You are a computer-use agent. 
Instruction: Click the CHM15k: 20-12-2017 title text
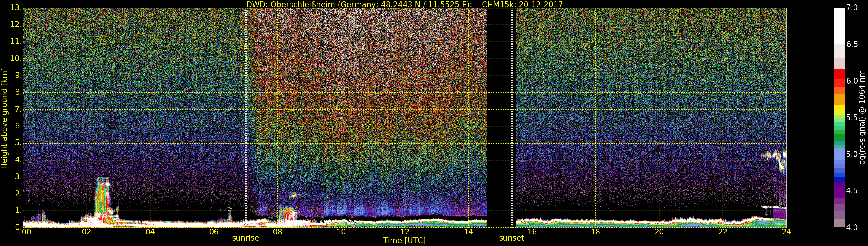pos(522,4)
